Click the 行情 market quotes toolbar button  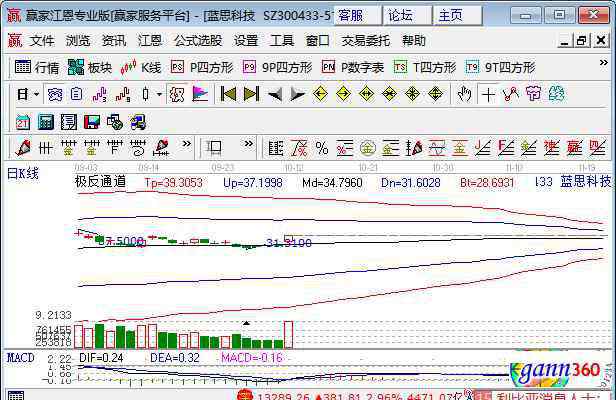(x=38, y=67)
